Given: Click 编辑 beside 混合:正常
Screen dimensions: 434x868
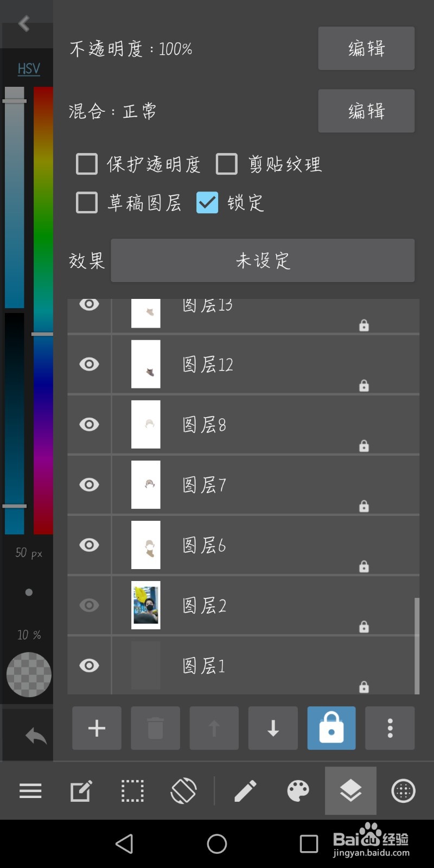Looking at the screenshot, I should coord(366,111).
